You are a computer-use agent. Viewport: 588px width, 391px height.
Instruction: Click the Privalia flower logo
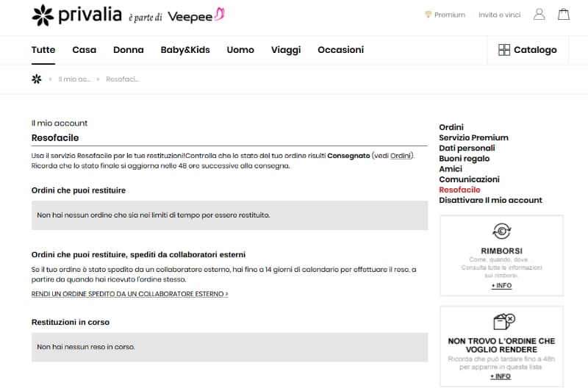(x=43, y=15)
